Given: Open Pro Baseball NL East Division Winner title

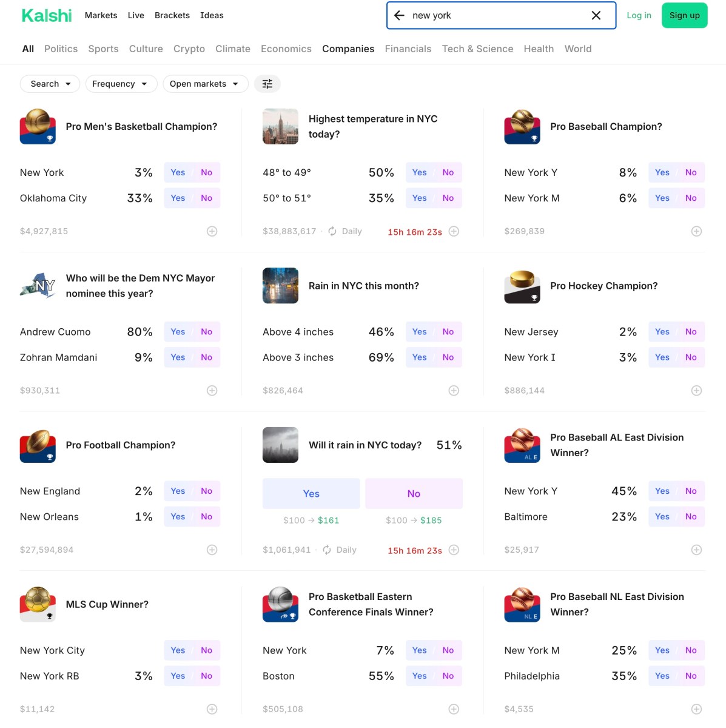Looking at the screenshot, I should (x=617, y=604).
